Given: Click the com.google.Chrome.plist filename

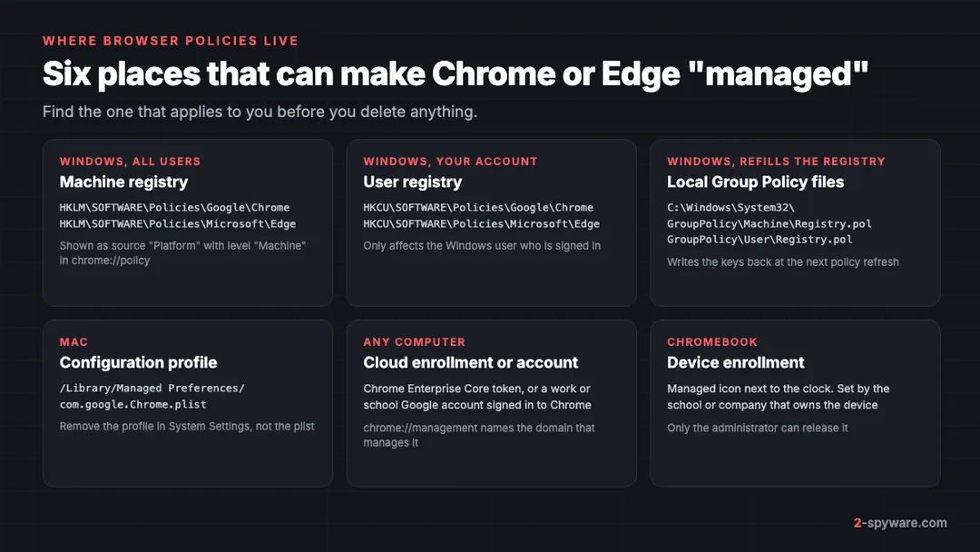Looking at the screenshot, I should coord(133,404).
